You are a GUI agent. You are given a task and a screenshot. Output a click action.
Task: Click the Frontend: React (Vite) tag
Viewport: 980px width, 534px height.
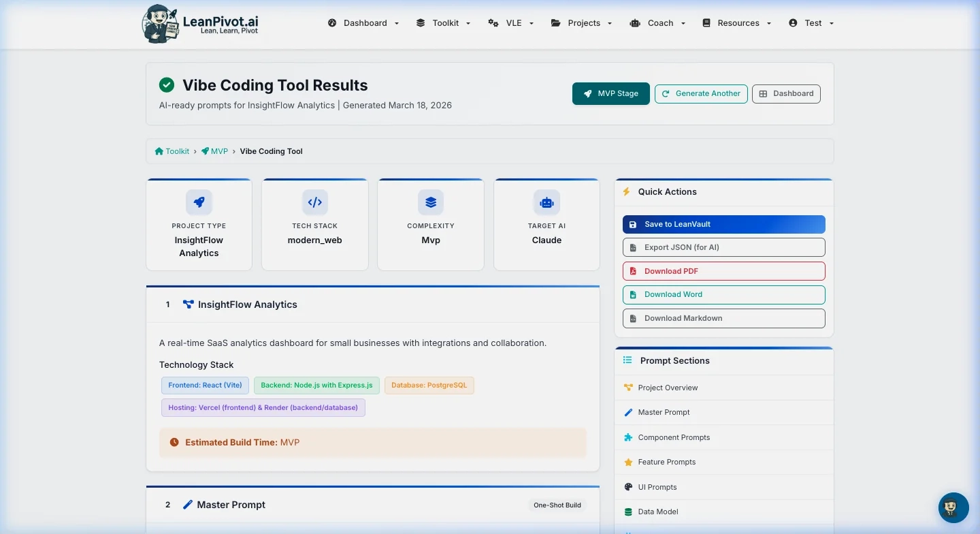(206, 386)
